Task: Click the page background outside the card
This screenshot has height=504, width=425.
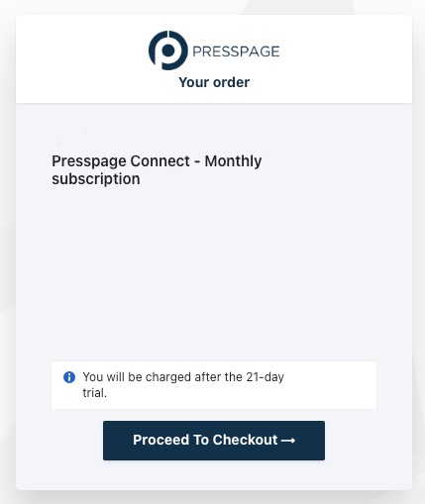Action: (7, 251)
